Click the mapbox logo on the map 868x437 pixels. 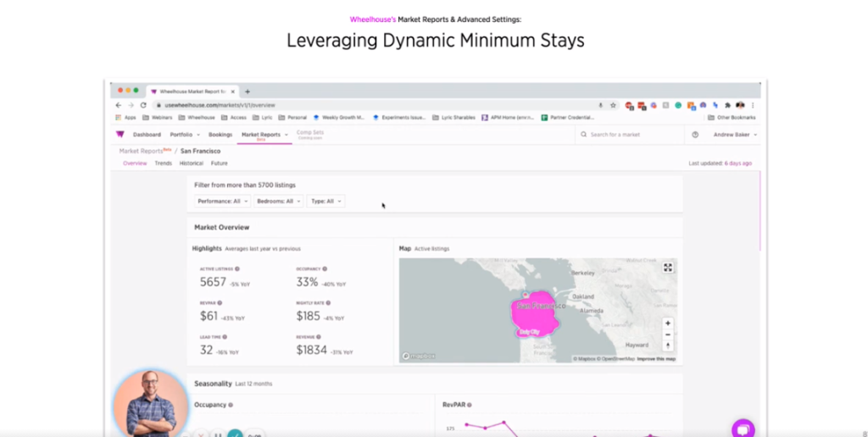pos(419,357)
